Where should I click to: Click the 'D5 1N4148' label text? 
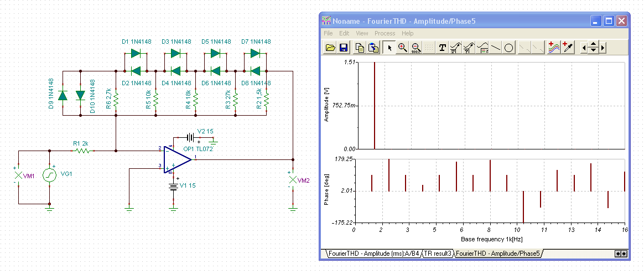pyautogui.click(x=216, y=42)
